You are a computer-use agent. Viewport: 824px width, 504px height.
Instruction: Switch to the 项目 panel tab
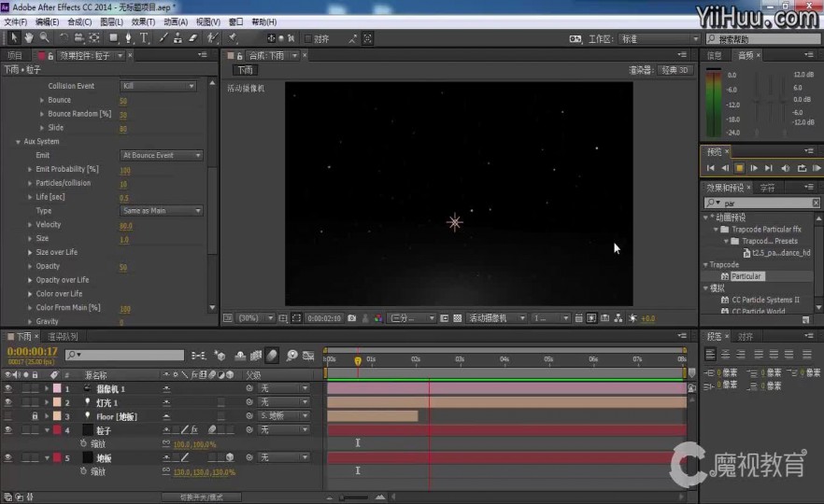click(x=15, y=56)
